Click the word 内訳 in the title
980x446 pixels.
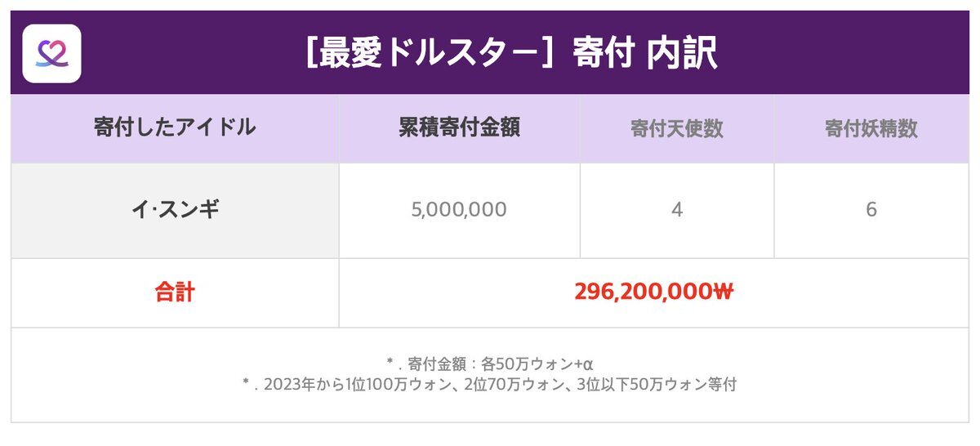point(682,53)
